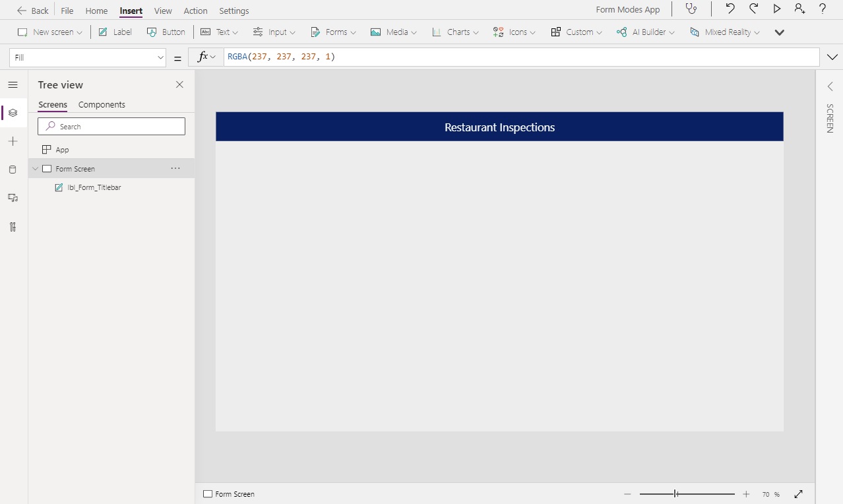Adjust the zoom slider at bottom
Image resolution: width=843 pixels, height=504 pixels.
(x=676, y=493)
